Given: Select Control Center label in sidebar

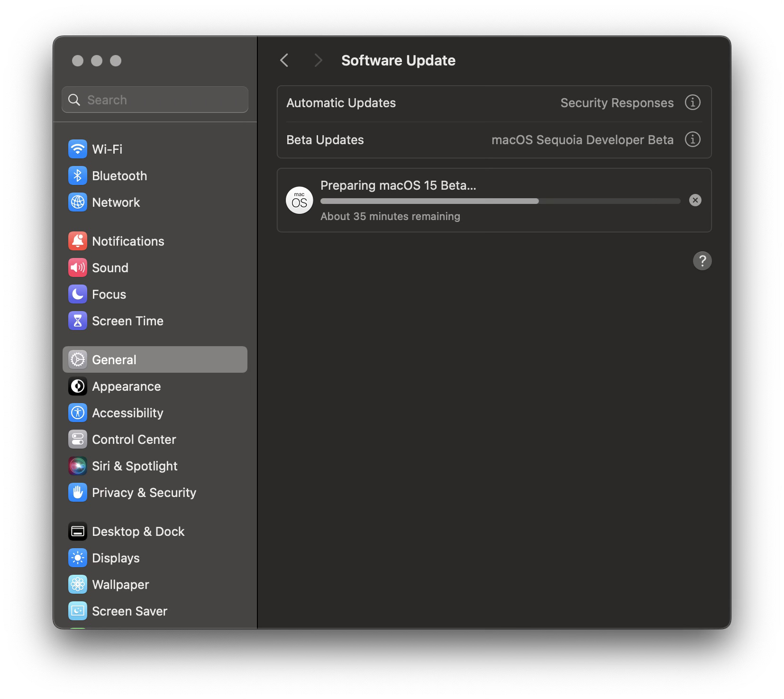Looking at the screenshot, I should pos(134,440).
